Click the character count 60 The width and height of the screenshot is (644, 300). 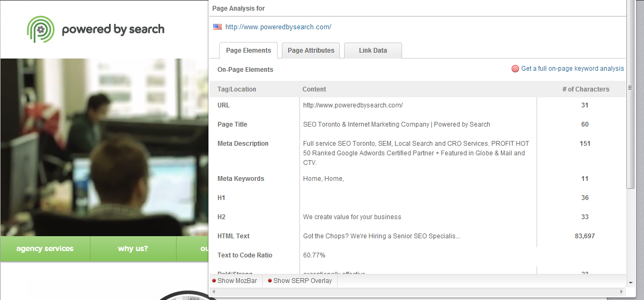(585, 124)
